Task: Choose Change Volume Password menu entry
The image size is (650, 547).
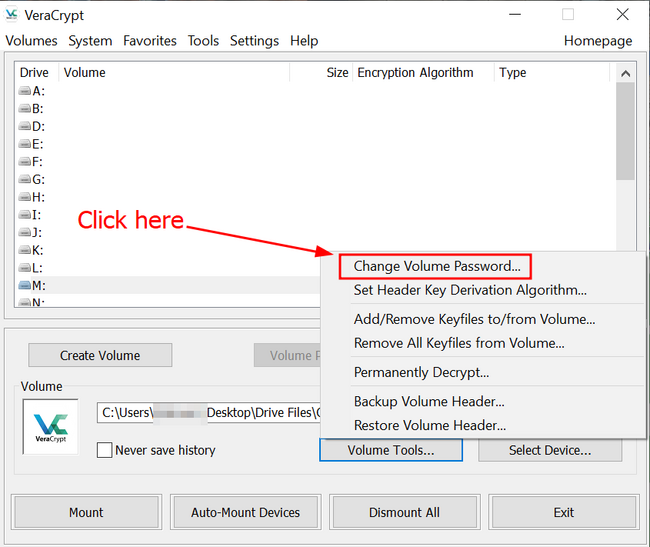Action: [437, 266]
